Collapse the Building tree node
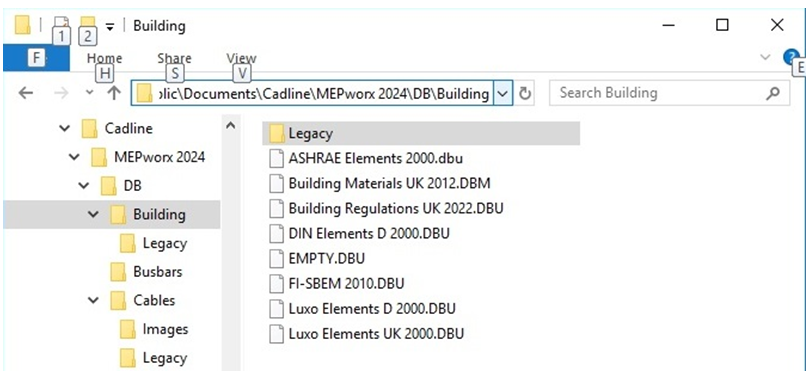Image resolution: width=808 pixels, height=374 pixels. (x=93, y=214)
